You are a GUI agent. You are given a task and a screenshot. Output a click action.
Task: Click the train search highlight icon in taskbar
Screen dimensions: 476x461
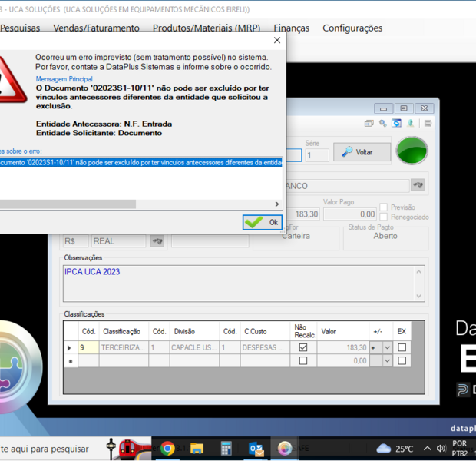129,449
